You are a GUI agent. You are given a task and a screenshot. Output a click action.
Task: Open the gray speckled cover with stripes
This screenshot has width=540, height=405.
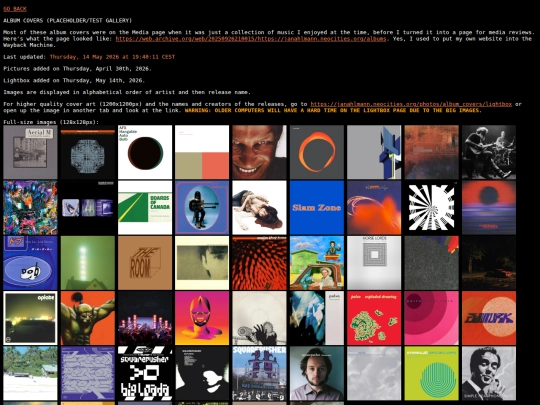[x=432, y=263]
